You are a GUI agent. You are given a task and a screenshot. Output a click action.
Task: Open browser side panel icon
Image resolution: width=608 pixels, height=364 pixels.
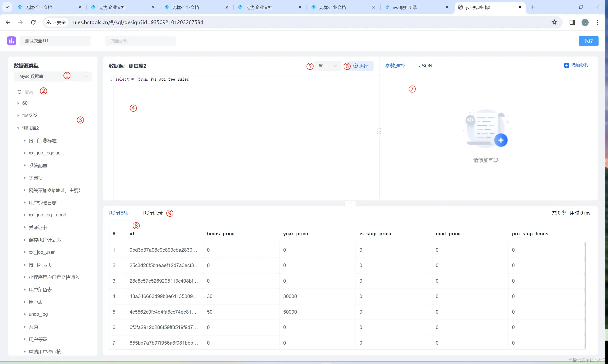pyautogui.click(x=572, y=22)
